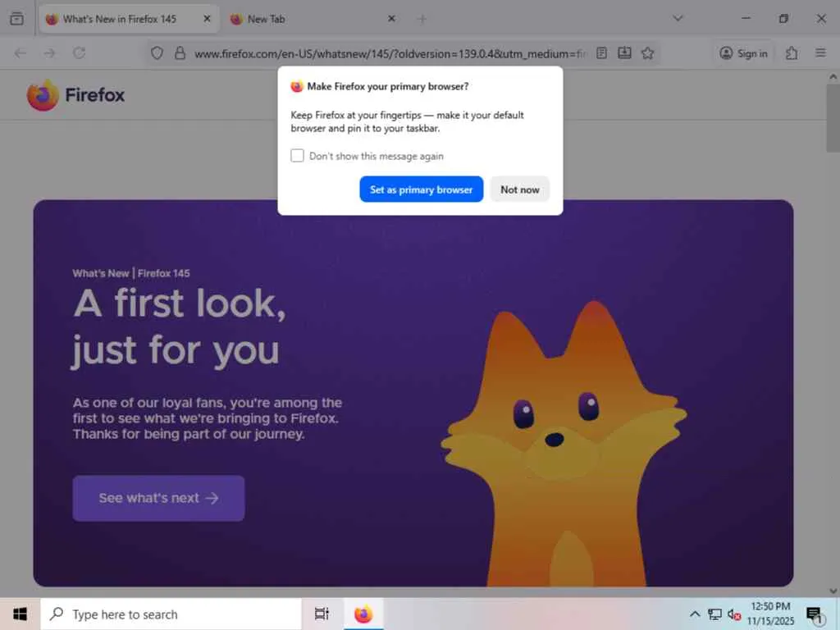The width and height of the screenshot is (840, 630).
Task: Open the muted volume icon in tray
Action: [x=734, y=614]
